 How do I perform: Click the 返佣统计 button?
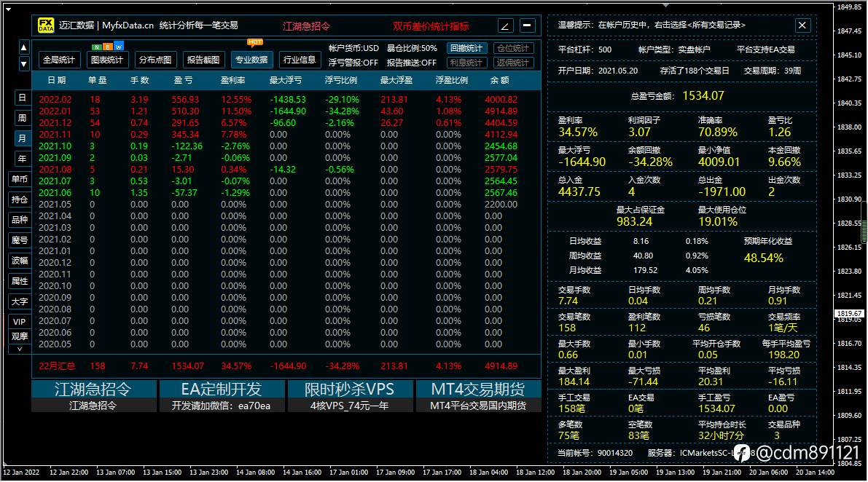click(x=513, y=63)
